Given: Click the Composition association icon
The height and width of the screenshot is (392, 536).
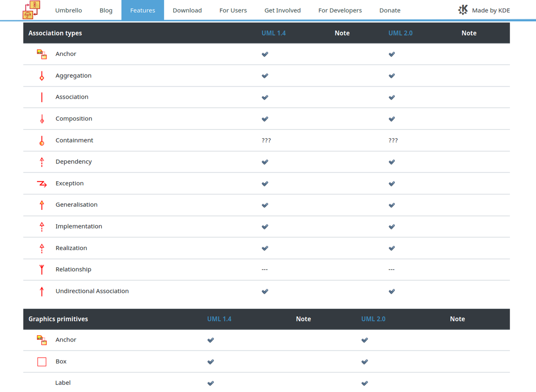Looking at the screenshot, I should [42, 119].
